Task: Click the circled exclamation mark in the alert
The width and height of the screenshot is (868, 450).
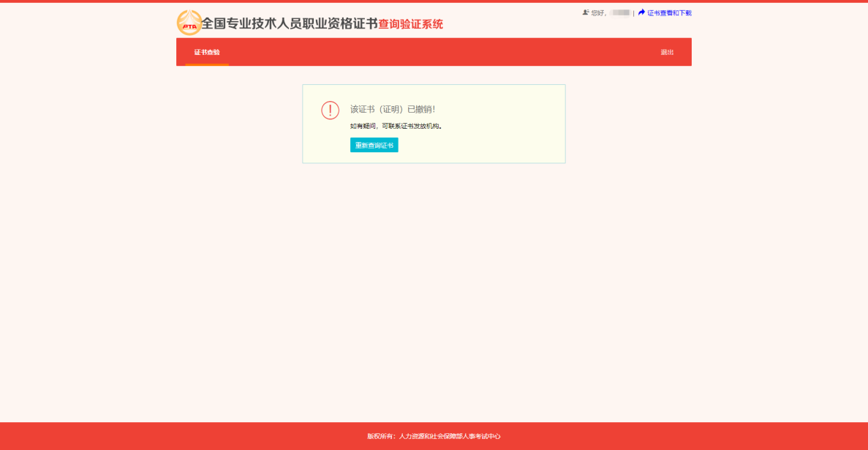Action: point(330,109)
